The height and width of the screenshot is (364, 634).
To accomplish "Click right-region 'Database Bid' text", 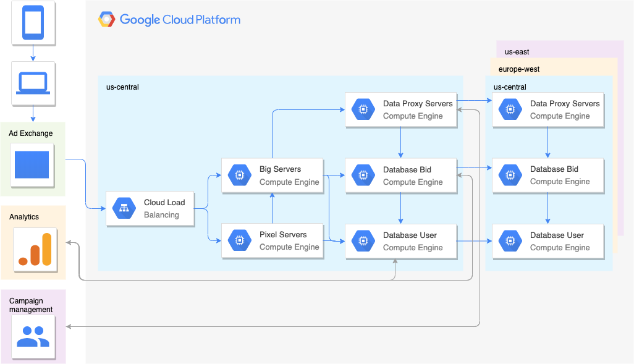I will tap(554, 169).
